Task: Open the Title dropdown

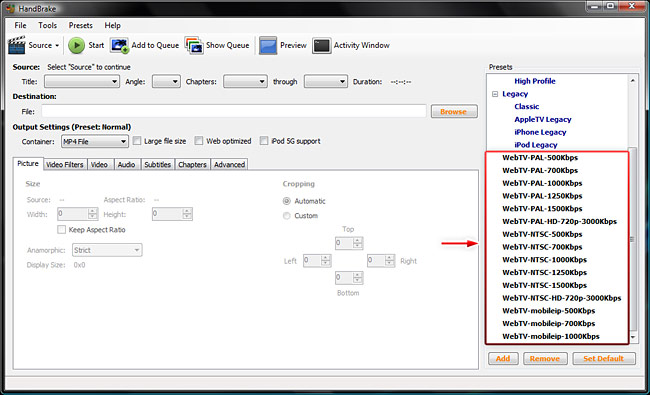Action: pyautogui.click(x=82, y=82)
